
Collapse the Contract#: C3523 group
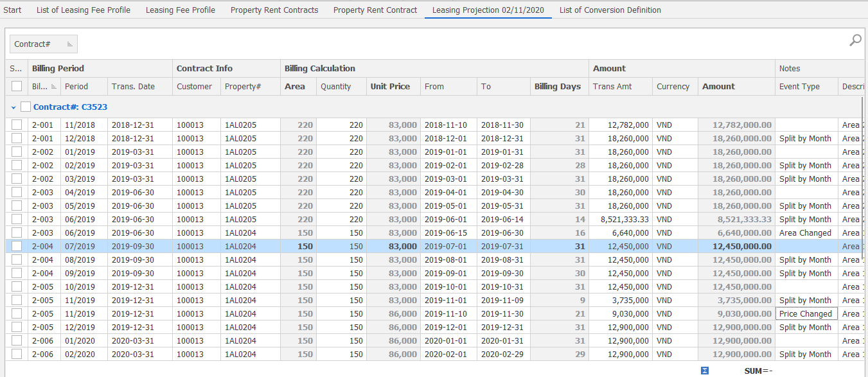click(x=14, y=107)
